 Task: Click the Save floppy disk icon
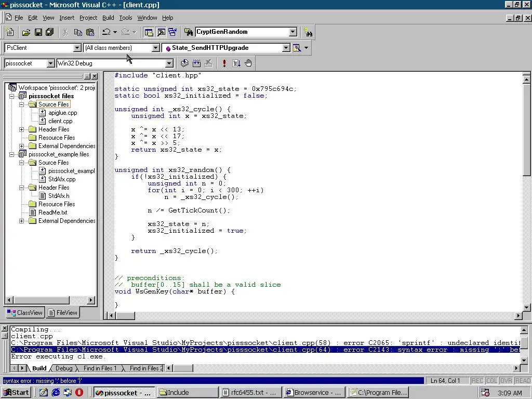(38, 32)
